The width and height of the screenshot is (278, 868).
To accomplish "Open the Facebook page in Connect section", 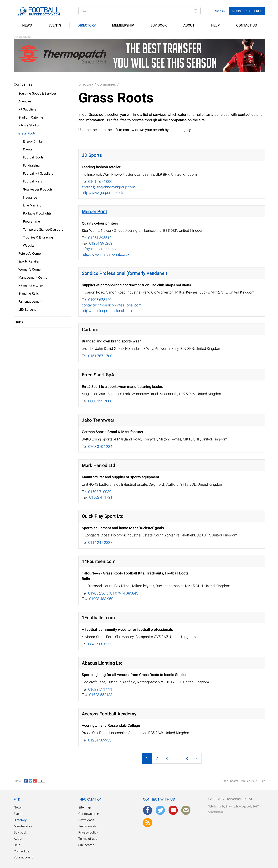I will coord(147,810).
